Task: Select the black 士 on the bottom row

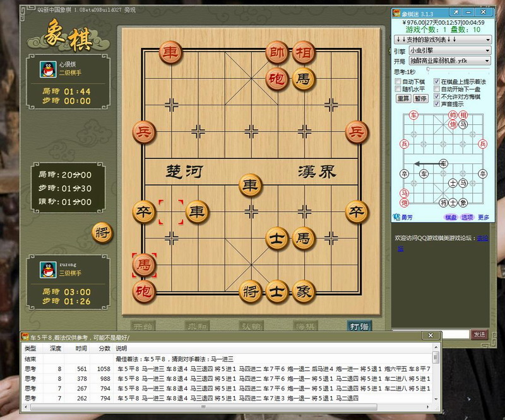Action: 277,291
